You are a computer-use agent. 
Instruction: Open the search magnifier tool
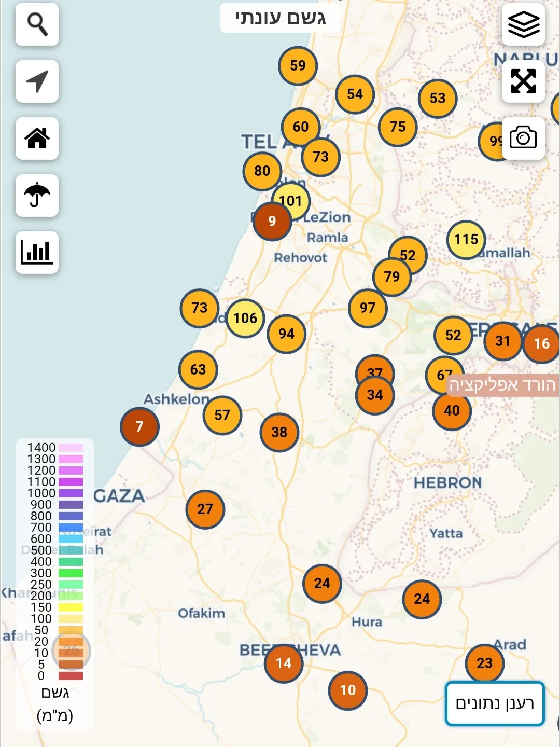(37, 24)
